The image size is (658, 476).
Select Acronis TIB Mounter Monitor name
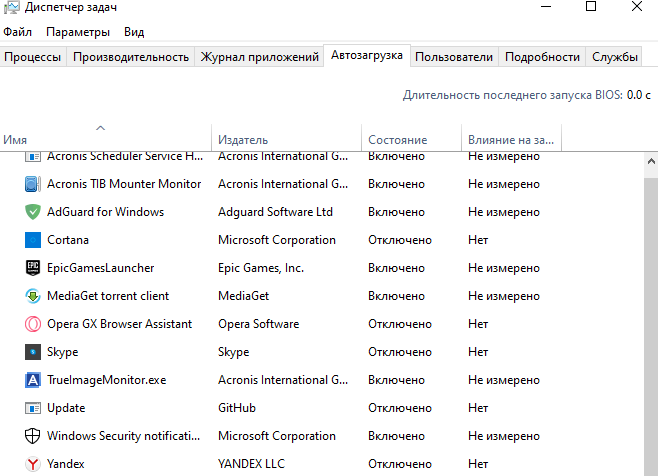tap(124, 184)
